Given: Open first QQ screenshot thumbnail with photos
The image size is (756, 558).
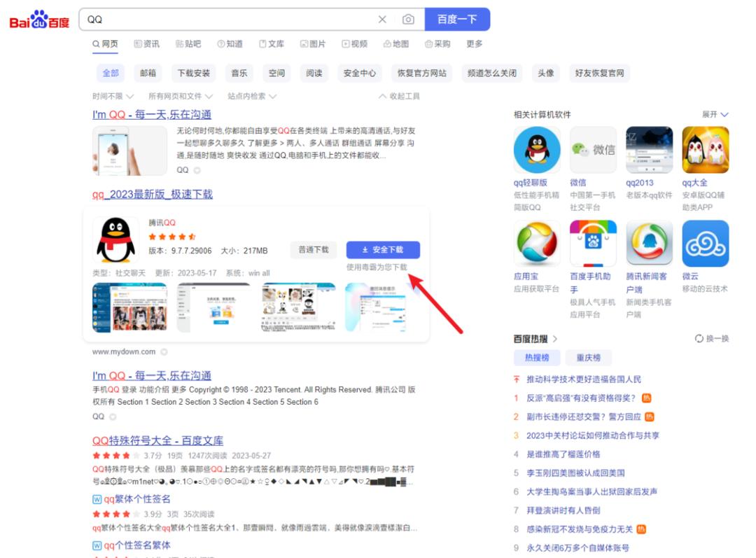Looking at the screenshot, I should click(129, 307).
